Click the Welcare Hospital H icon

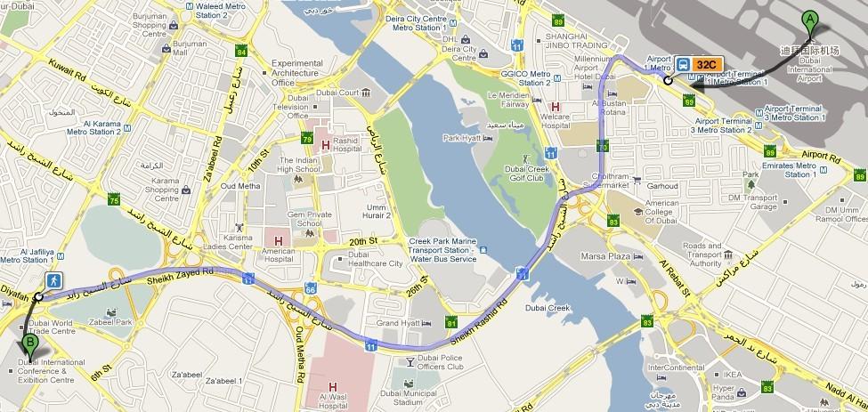(555, 106)
